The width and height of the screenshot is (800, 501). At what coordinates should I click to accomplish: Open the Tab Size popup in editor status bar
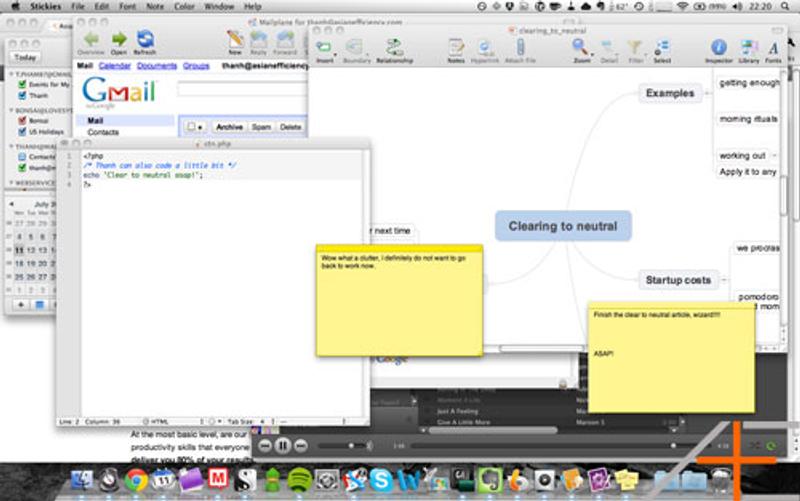(x=252, y=421)
